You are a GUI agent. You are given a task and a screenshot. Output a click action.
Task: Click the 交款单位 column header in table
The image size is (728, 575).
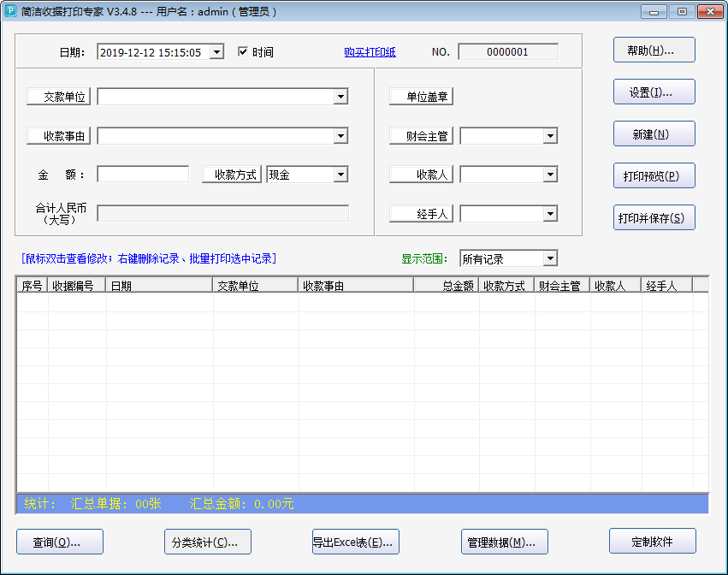point(256,285)
